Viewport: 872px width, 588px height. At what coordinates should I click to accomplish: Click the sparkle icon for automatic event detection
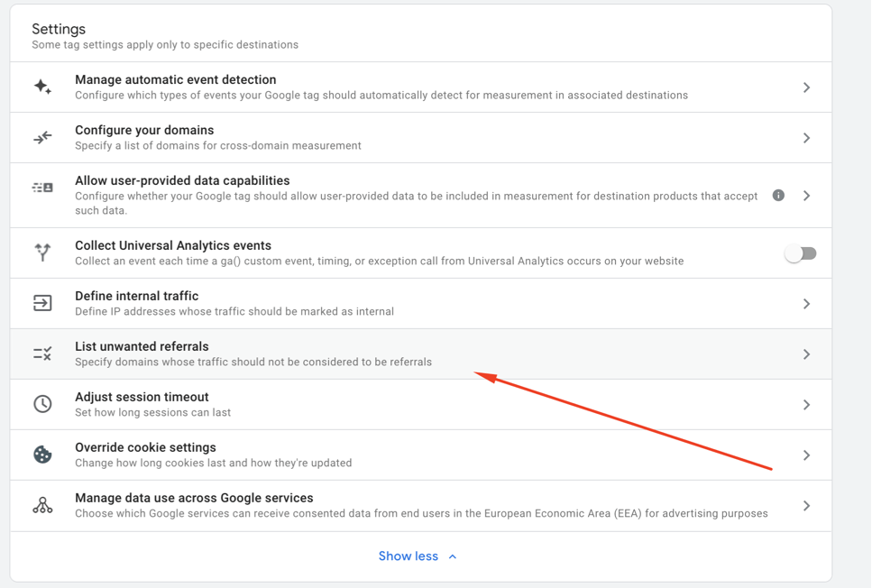pos(42,87)
